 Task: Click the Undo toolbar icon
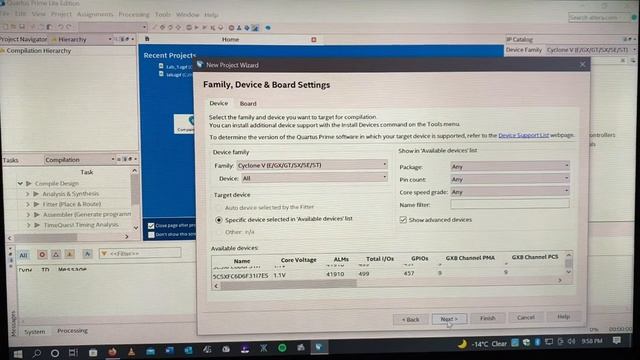(60, 27)
